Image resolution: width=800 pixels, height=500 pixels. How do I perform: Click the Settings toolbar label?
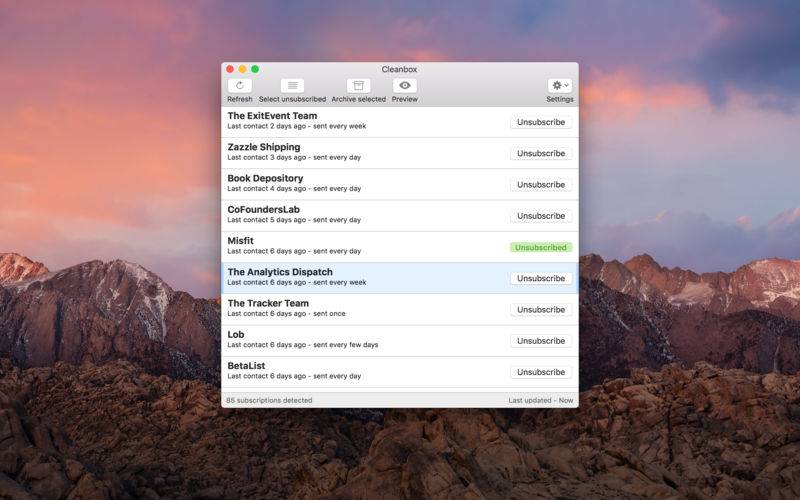(x=560, y=99)
